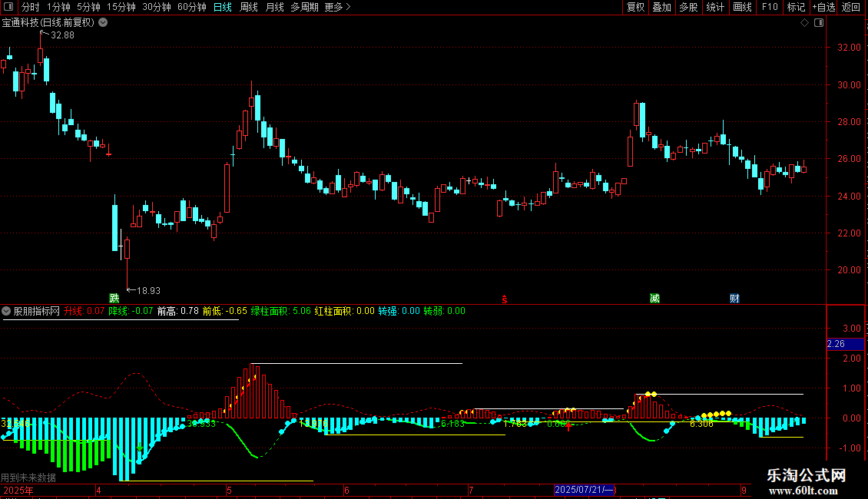Click the 用到未来数据 notice text

tap(28, 478)
